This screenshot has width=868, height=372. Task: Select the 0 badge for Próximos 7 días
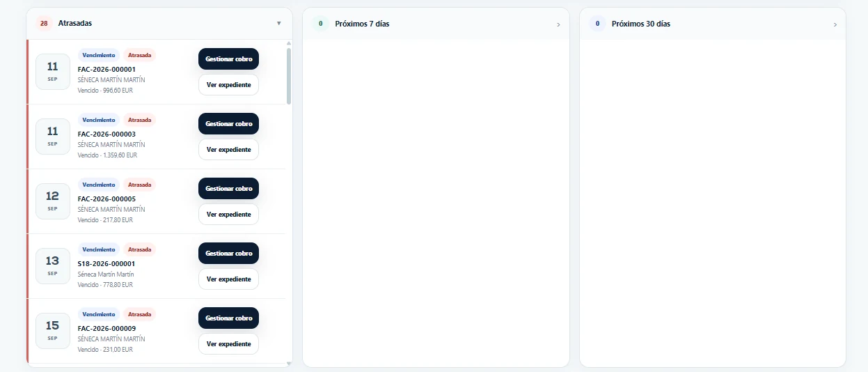[x=320, y=24]
